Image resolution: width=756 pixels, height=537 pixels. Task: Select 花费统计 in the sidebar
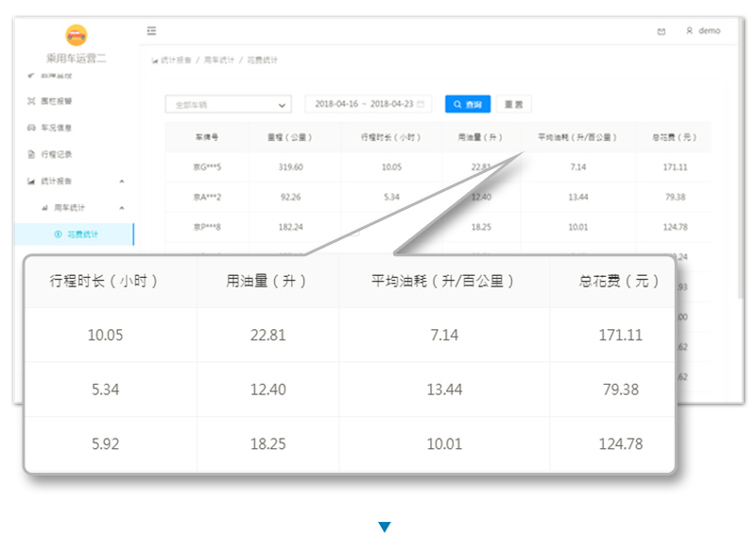pos(82,234)
